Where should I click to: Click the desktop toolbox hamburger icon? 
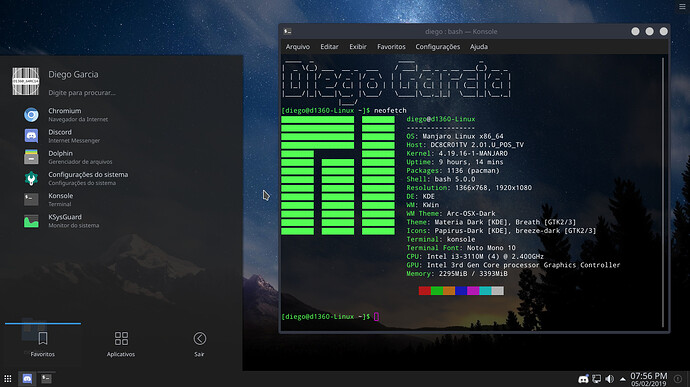[682, 7]
